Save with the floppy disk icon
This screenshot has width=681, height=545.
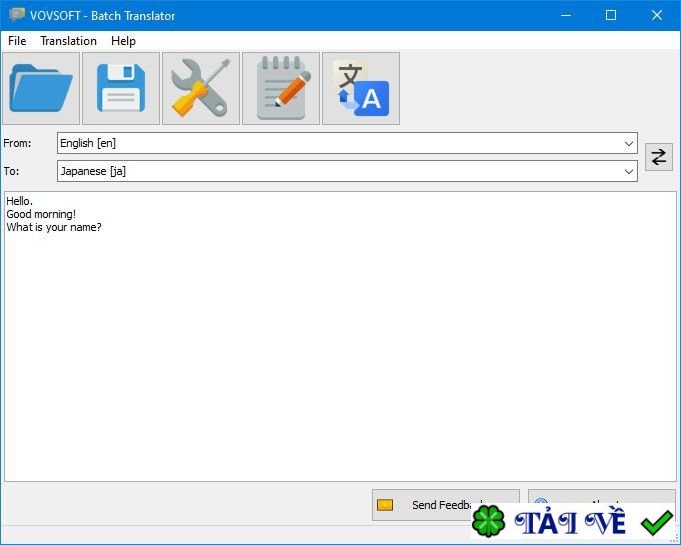click(121, 89)
